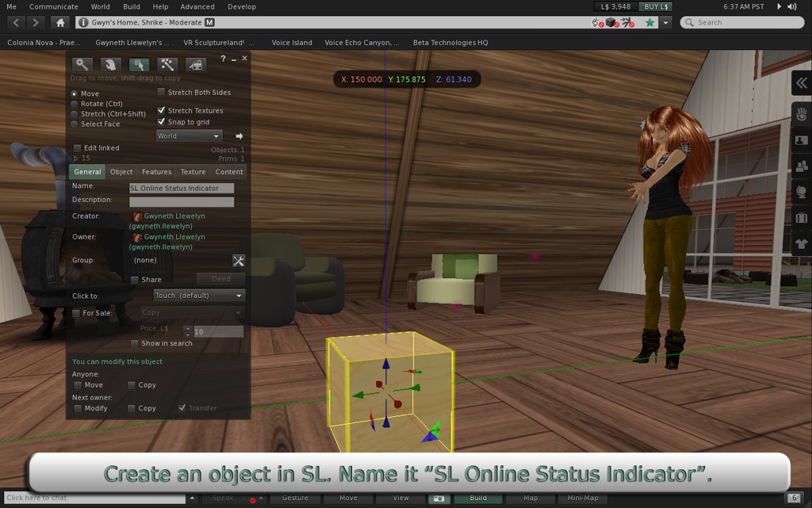This screenshot has height=508, width=812.
Task: Open the World ruler mode dropdown
Action: (189, 136)
